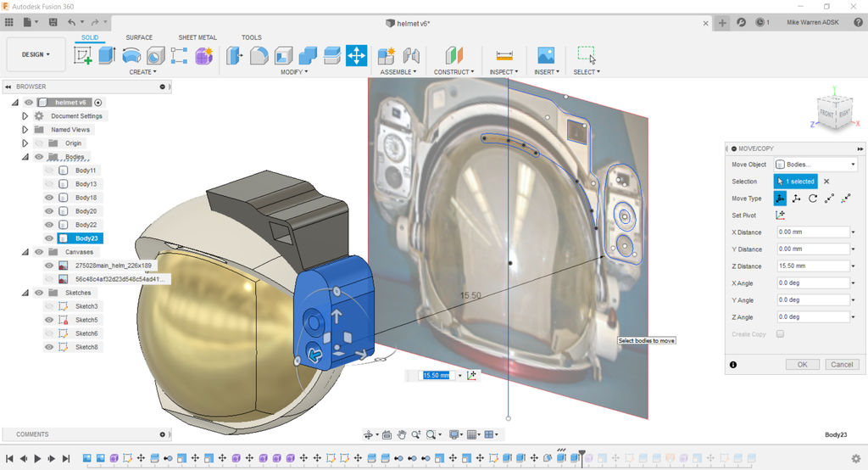
Task: Switch to the SURFACE tab
Action: pos(139,37)
